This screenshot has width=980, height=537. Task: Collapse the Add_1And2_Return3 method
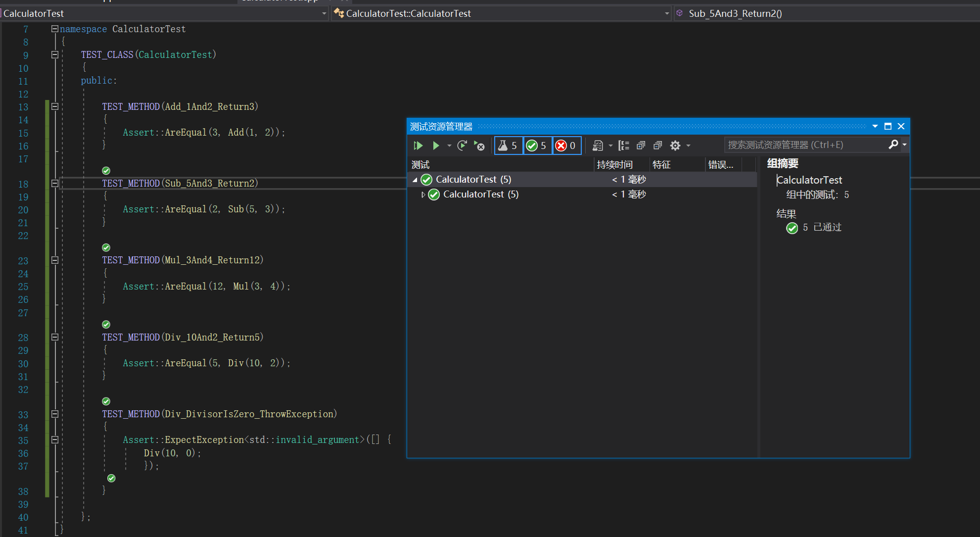tap(55, 106)
